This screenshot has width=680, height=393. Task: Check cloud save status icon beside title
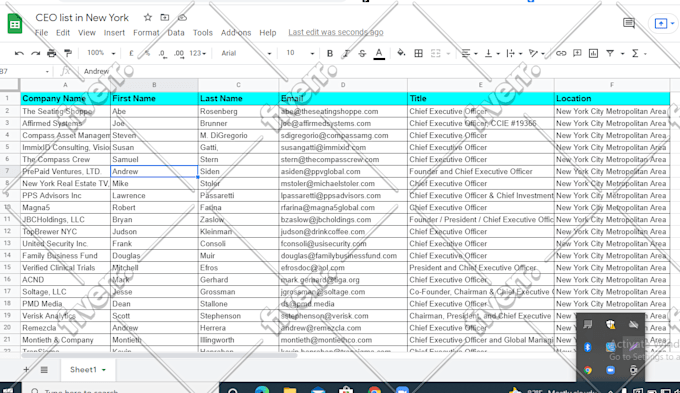coord(183,17)
